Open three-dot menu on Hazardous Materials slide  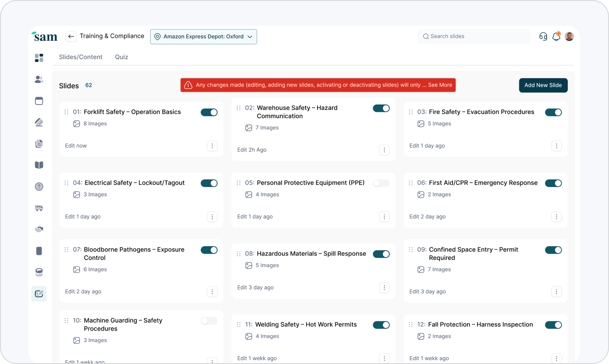pos(384,287)
